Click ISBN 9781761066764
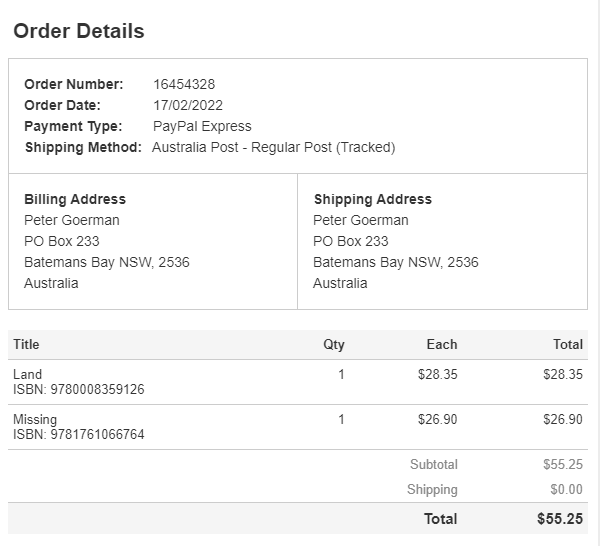This screenshot has height=546, width=600. pyautogui.click(x=78, y=434)
